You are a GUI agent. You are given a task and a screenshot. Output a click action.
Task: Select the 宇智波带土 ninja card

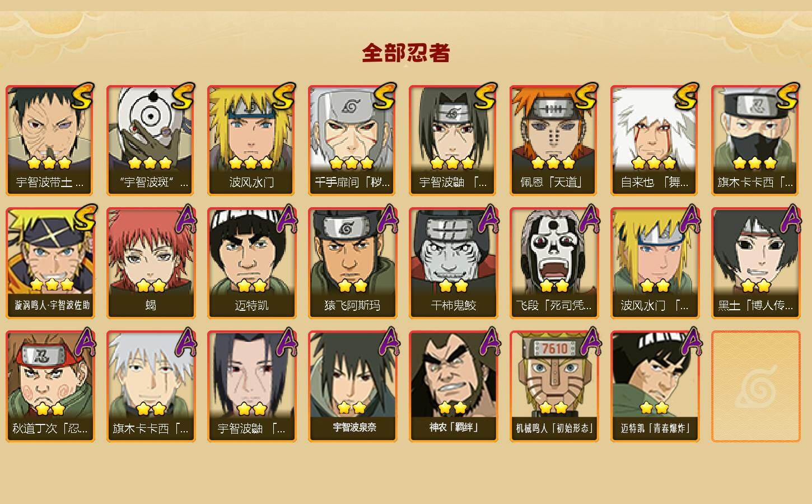click(50, 140)
